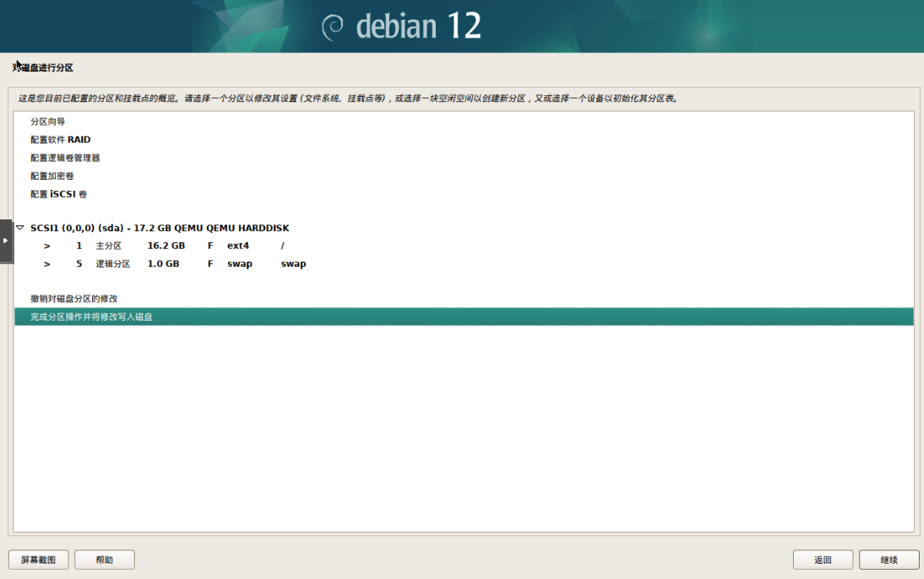Click the Debian swirl logo

click(x=333, y=27)
